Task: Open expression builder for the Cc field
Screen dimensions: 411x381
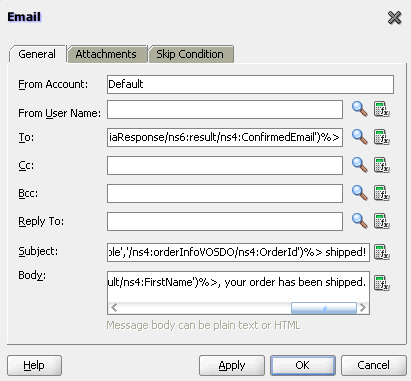Action: coord(382,165)
